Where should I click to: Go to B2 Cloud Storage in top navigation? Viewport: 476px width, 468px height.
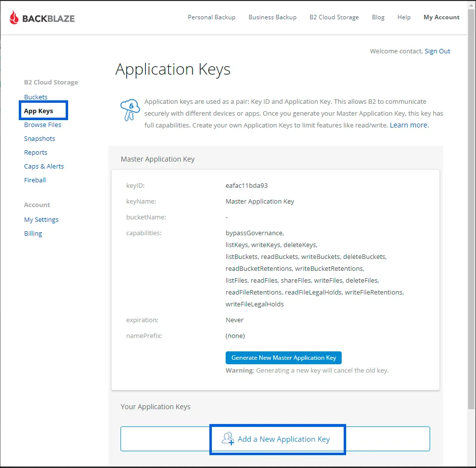point(334,17)
